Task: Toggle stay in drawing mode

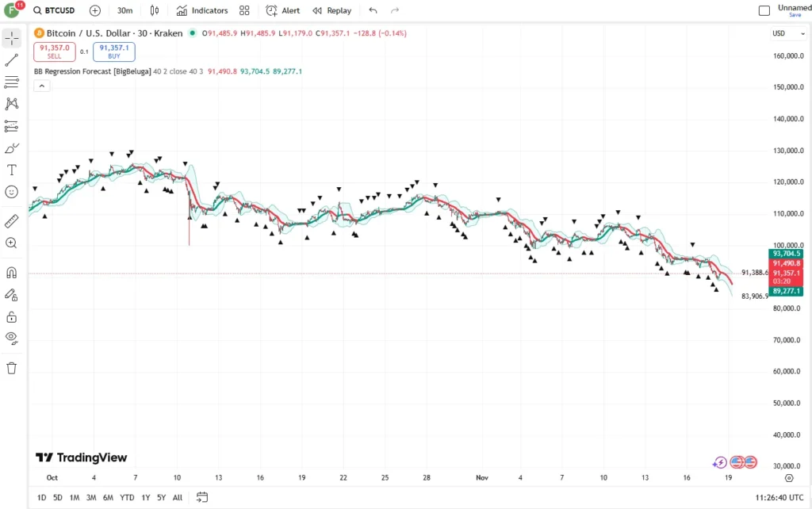Action: tap(11, 295)
